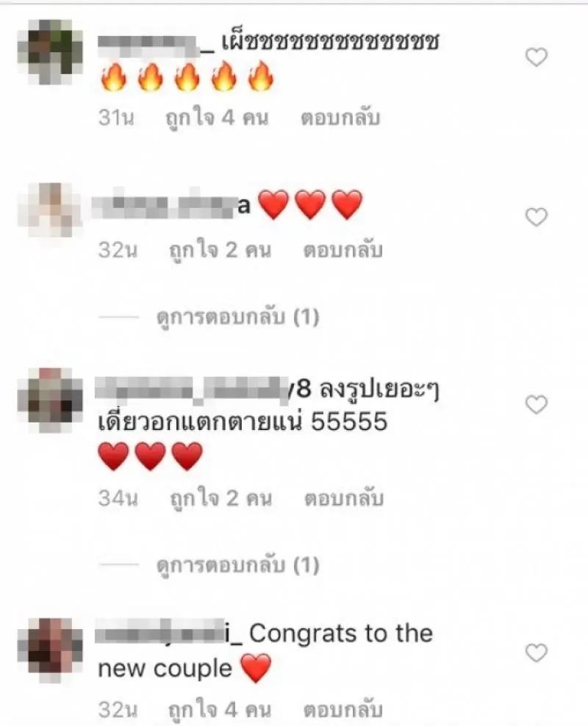
Task: Open second commenter's avatar
Action: coord(50,209)
